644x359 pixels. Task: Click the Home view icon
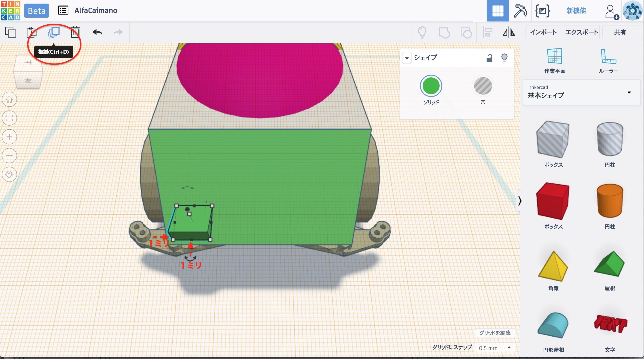(9, 99)
